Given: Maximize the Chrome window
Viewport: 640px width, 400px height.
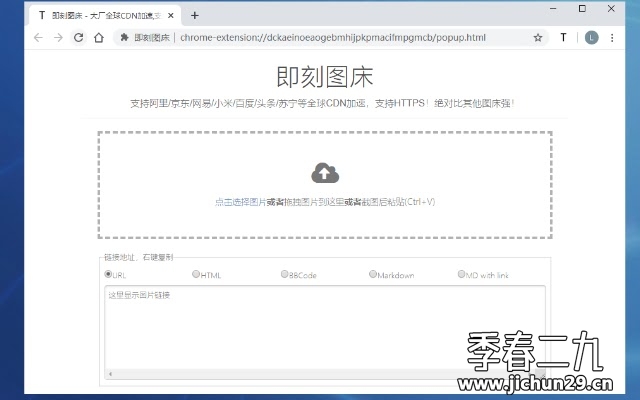Looking at the screenshot, I should (582, 9).
